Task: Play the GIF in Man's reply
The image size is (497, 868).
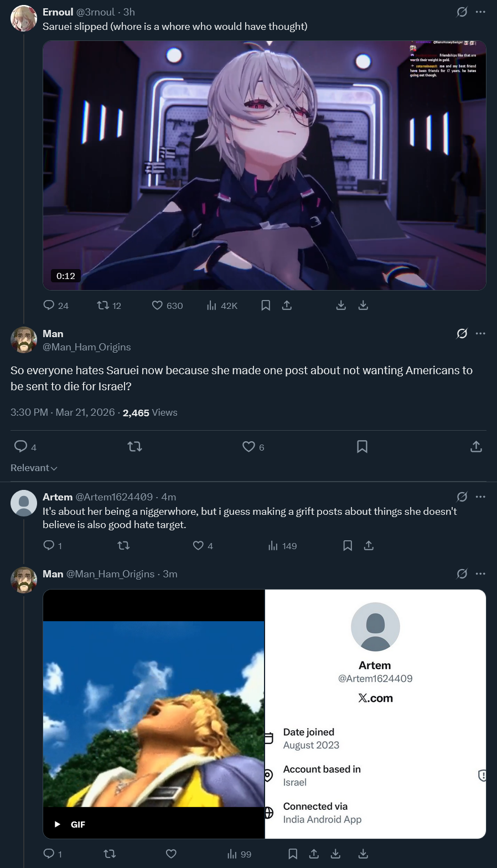Action: pos(154,714)
